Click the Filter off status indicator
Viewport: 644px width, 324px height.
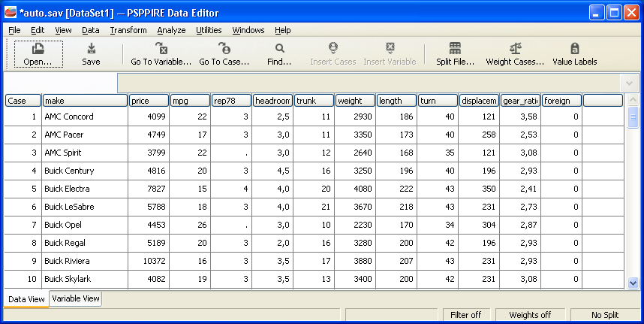point(466,315)
